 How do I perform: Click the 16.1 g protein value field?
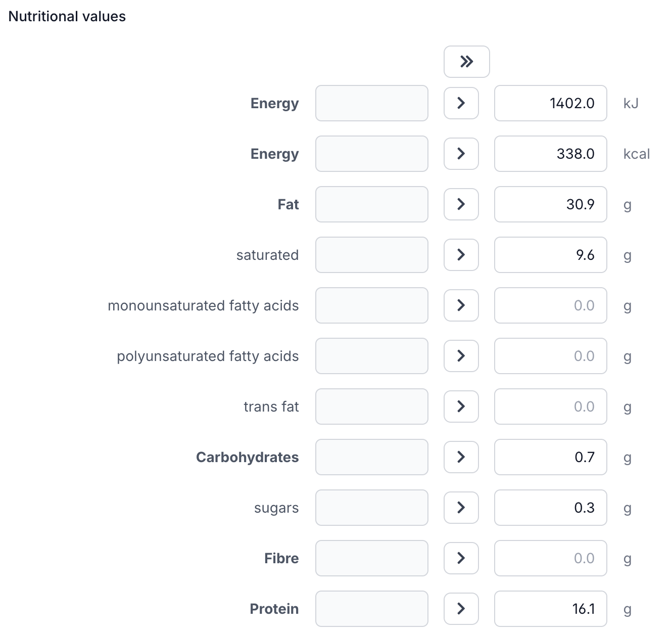pyautogui.click(x=550, y=609)
